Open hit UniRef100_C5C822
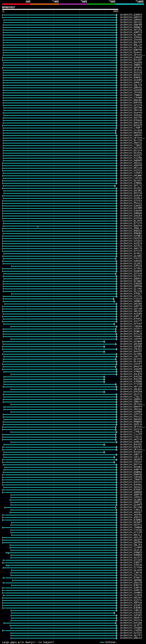Screen dimensions: 146x644 [131, 349]
